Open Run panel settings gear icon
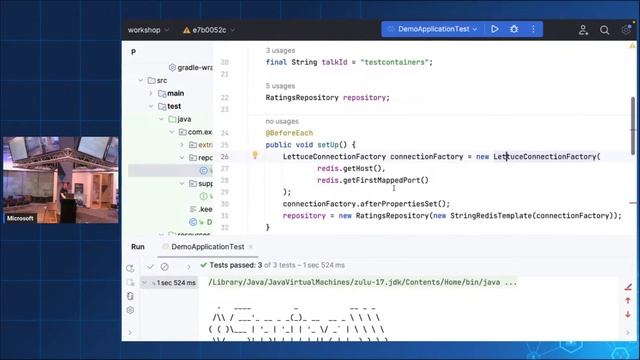Screen dimensions: 640x360 [x=130, y=310]
